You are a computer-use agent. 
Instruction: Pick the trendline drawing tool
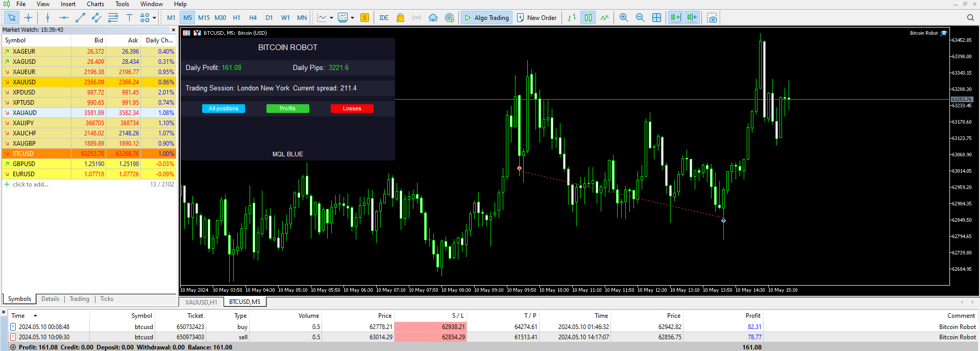(x=80, y=18)
